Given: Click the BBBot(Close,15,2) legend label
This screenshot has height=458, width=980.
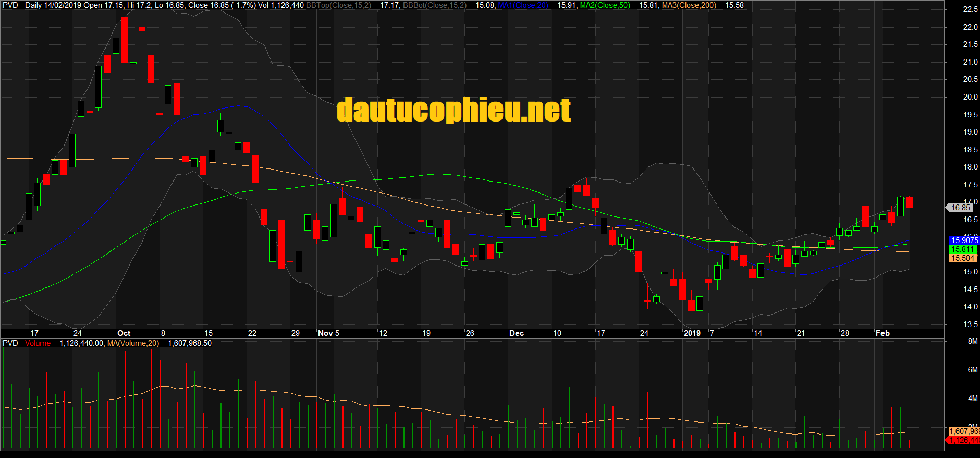Looking at the screenshot, I should (434, 5).
